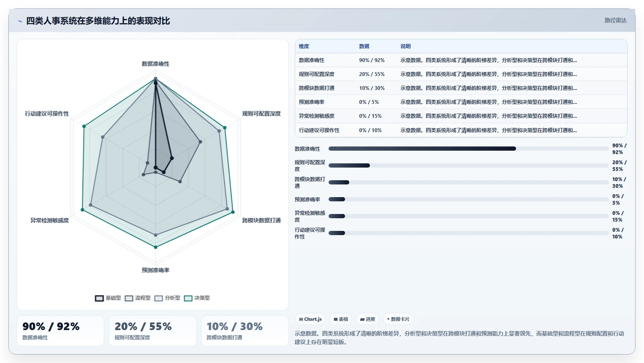Open the 90% / 92% 数据准确性 summary card
The image size is (644, 363).
click(x=60, y=331)
